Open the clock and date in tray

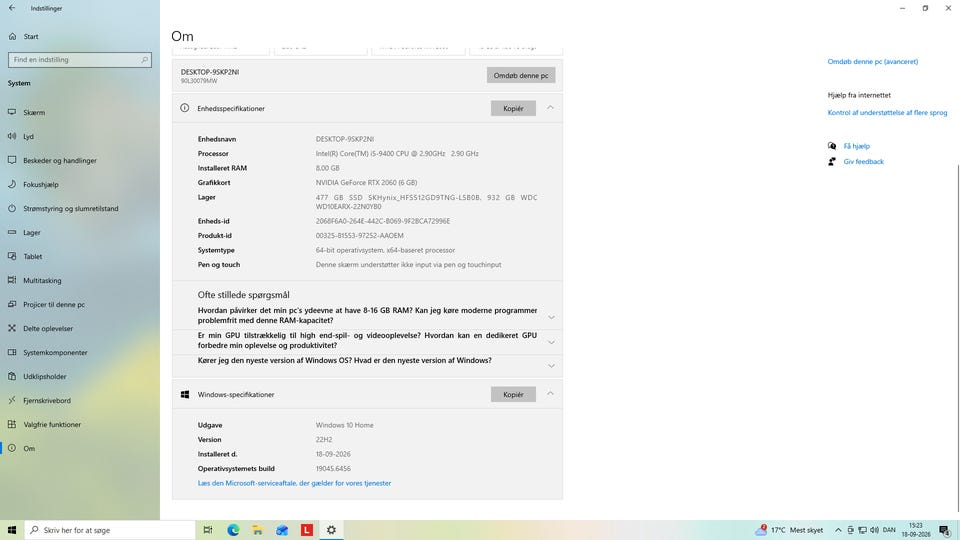[x=916, y=530]
